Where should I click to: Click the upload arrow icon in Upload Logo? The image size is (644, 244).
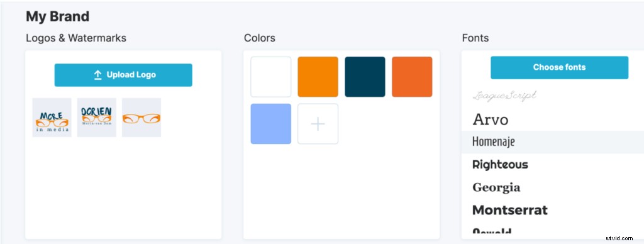[97, 75]
